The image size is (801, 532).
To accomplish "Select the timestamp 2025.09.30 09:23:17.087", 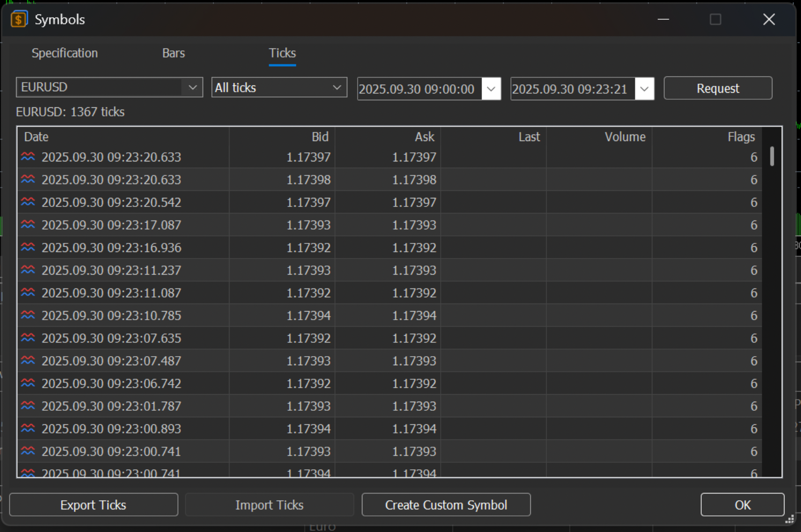I will (x=112, y=225).
